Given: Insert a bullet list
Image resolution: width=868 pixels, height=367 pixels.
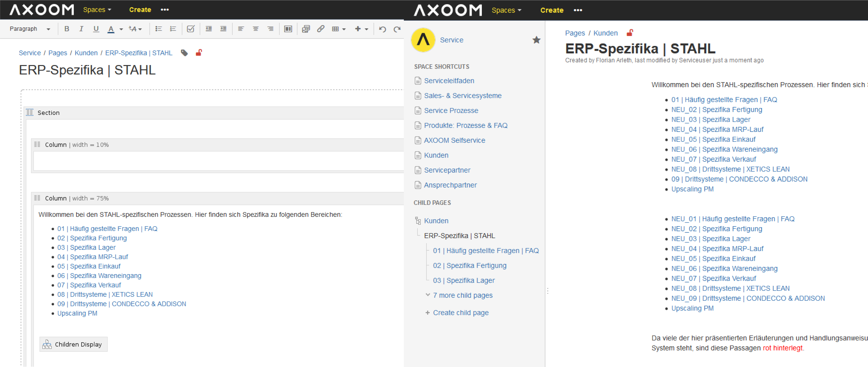Looking at the screenshot, I should click(158, 29).
